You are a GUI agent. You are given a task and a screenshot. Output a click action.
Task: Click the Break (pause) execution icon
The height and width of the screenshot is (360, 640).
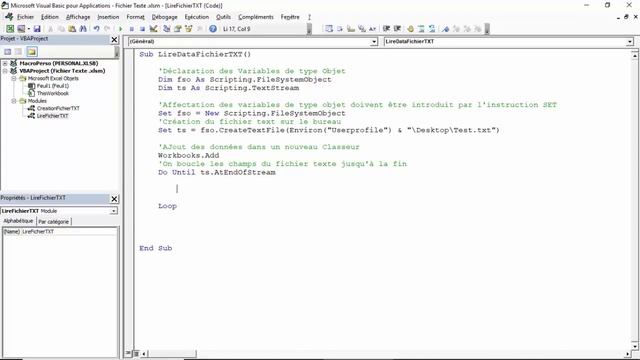(x=131, y=29)
